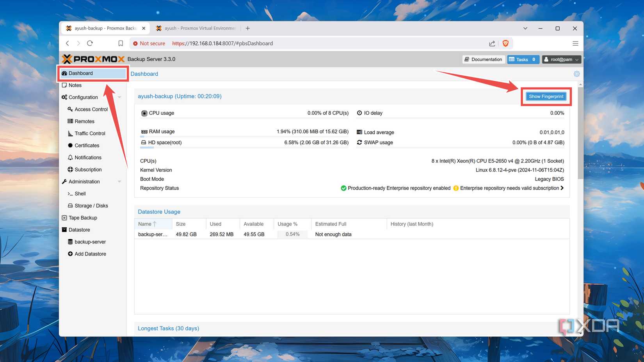Sort by the Usage % column header
644x362 pixels.
click(293, 224)
